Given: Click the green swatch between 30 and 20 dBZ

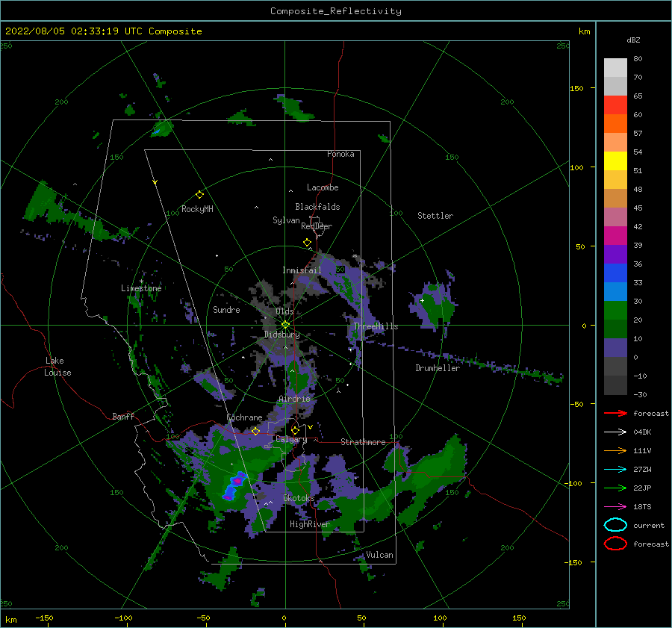Looking at the screenshot, I should pos(615,311).
